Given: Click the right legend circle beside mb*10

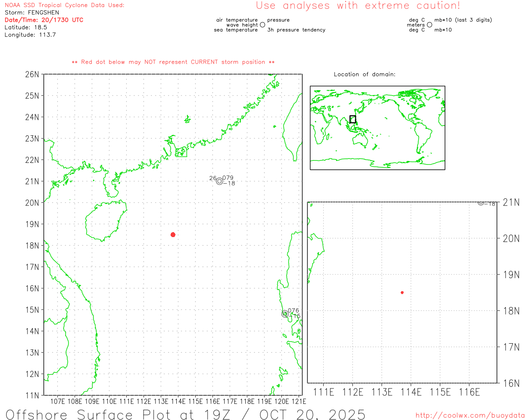Looking at the screenshot, I should pyautogui.click(x=429, y=25).
